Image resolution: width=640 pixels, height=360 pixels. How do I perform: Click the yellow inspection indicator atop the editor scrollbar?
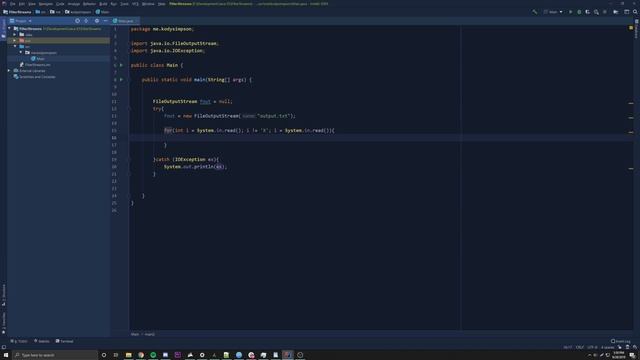coord(631,28)
